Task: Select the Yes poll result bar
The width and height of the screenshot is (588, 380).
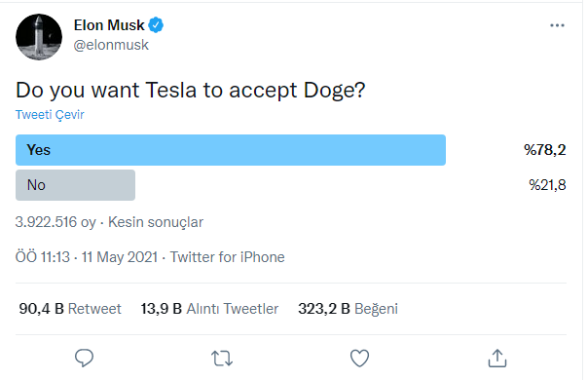Action: tap(231, 150)
